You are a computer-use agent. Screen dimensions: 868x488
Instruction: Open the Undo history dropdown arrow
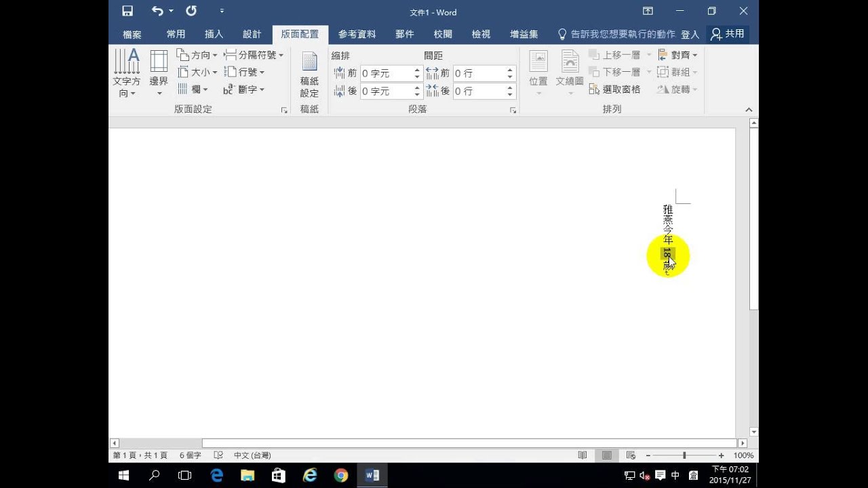[x=171, y=11]
